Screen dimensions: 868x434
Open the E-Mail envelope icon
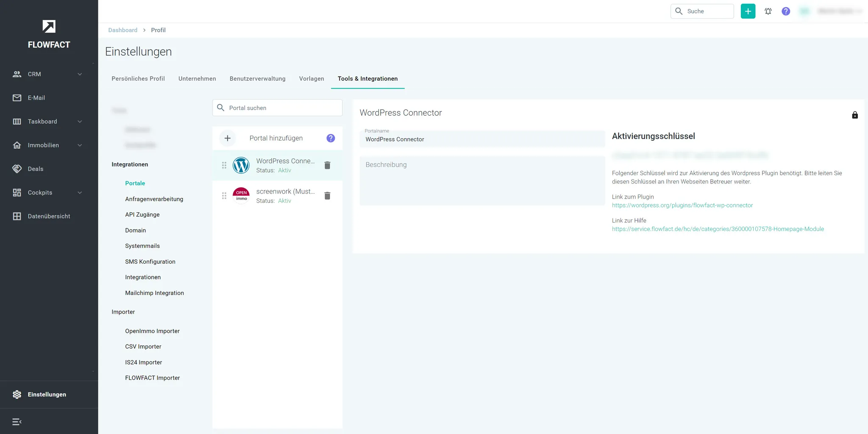point(17,98)
